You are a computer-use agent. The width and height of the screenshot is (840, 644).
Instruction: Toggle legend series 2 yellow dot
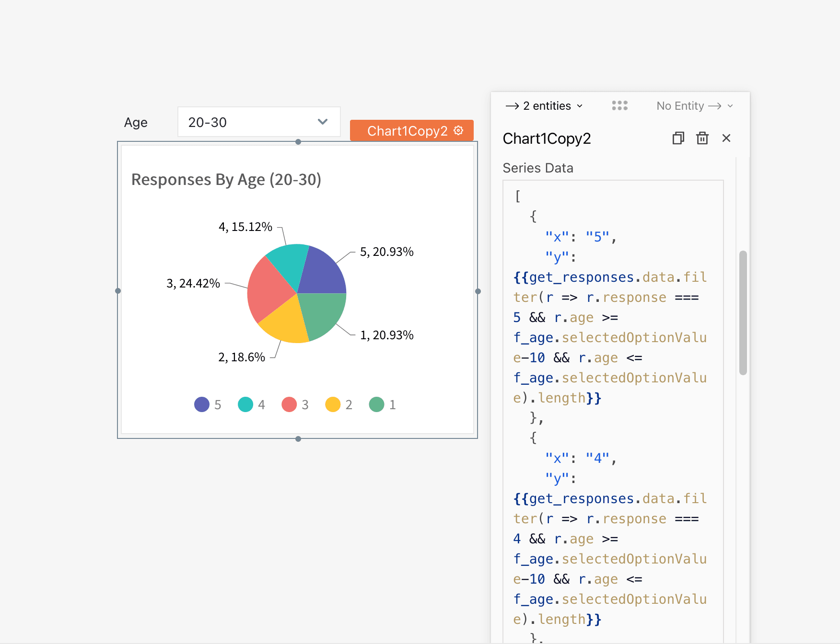[x=333, y=404]
